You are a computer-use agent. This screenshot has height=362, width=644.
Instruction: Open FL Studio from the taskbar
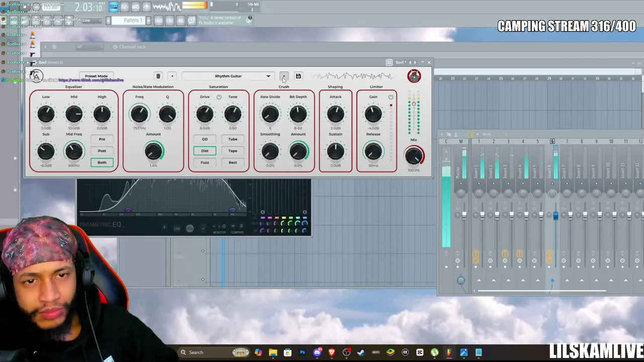tap(449, 352)
